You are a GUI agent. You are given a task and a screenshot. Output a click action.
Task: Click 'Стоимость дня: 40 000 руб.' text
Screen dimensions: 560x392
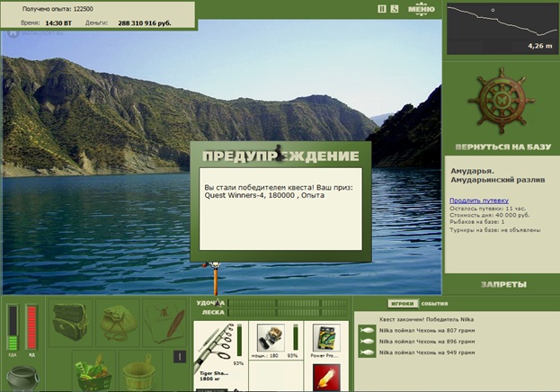pyautogui.click(x=489, y=215)
